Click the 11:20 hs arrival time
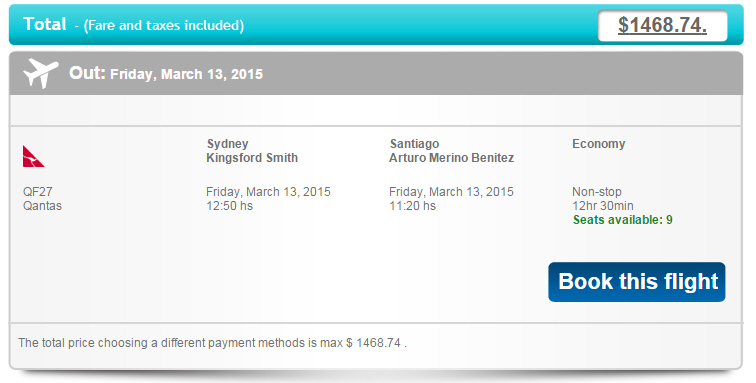This screenshot has height=383, width=756. point(412,206)
